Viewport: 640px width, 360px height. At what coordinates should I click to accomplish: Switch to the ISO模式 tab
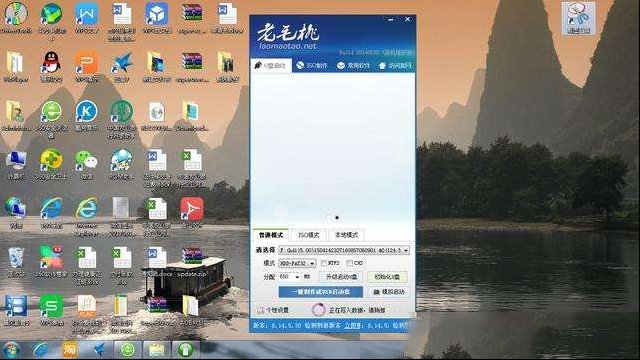tap(309, 235)
